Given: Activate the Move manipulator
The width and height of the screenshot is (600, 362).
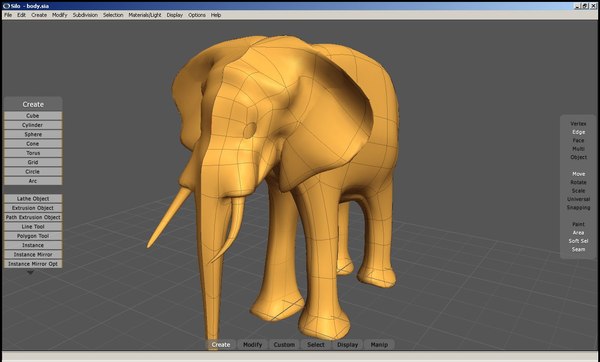Looking at the screenshot, I should pos(578,174).
